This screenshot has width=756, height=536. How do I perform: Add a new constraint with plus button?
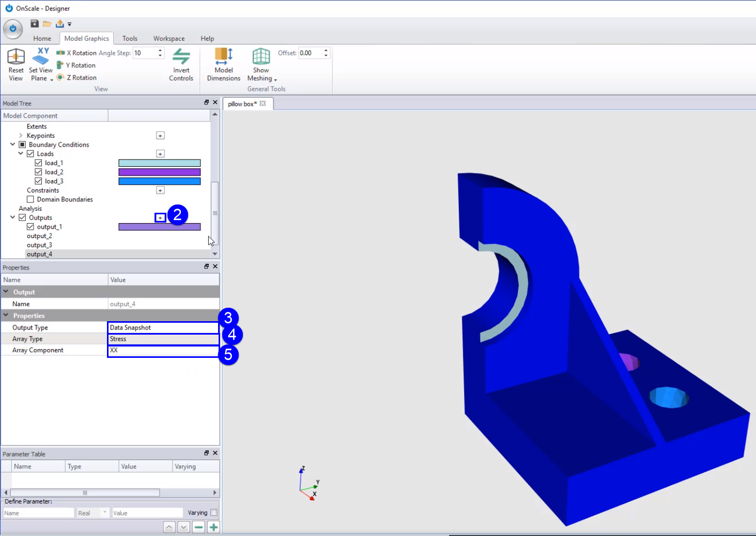160,191
